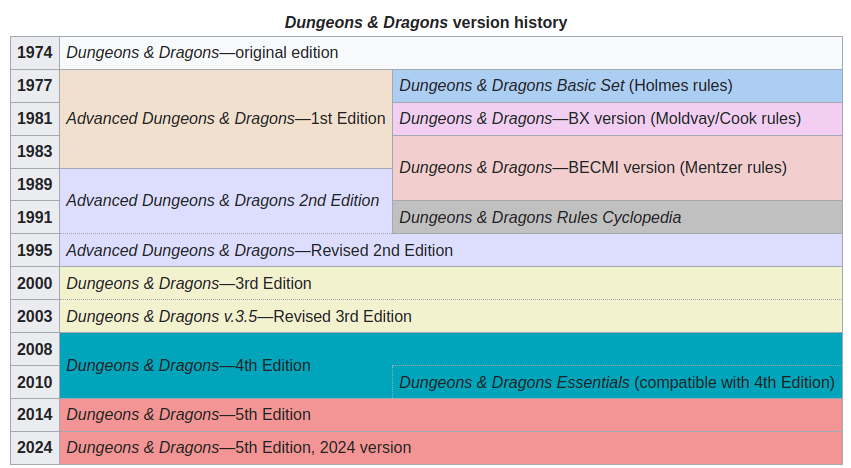Click the Rules Cyclopedia gray cell

pyautogui.click(x=540, y=217)
